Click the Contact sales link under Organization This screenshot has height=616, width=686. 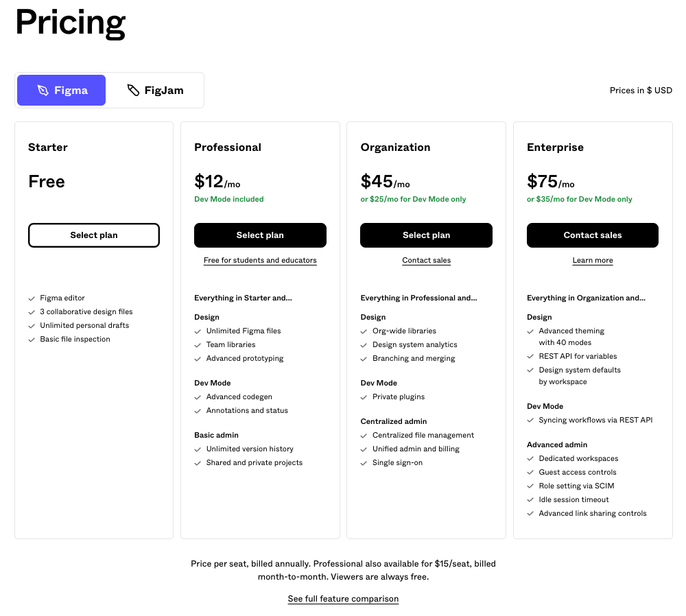tap(426, 260)
